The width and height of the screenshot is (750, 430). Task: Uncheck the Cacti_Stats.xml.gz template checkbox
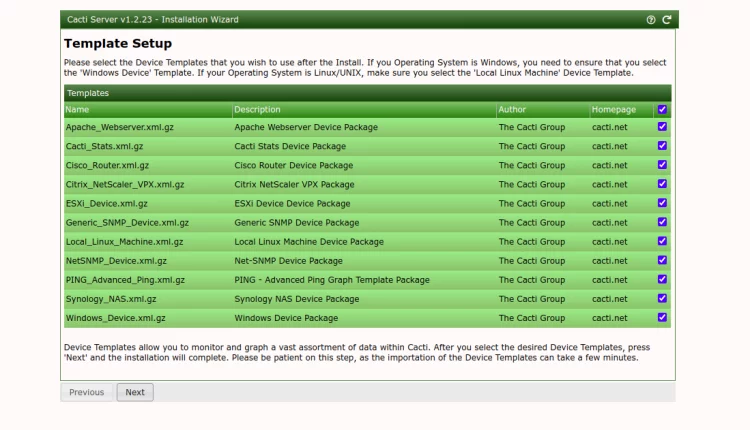point(662,146)
